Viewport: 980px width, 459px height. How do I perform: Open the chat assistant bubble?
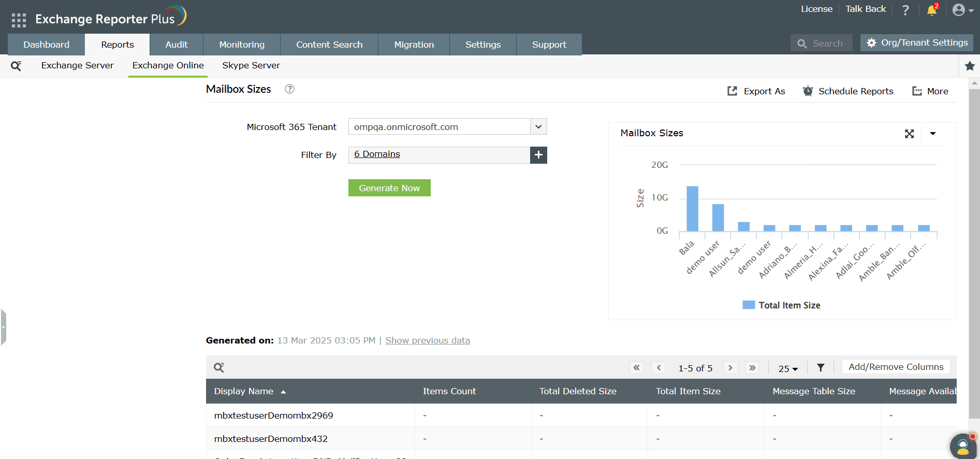coord(963,446)
